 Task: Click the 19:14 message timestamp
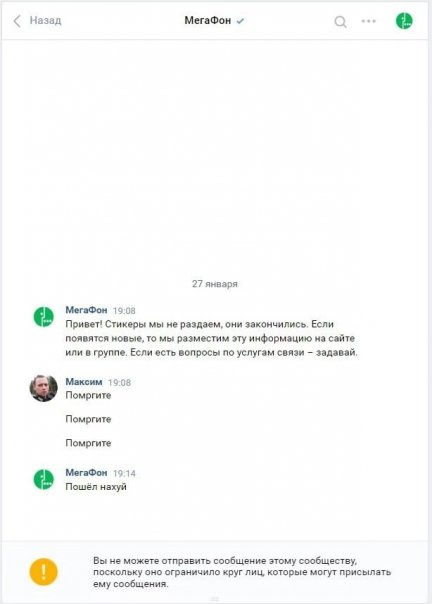[x=124, y=473]
